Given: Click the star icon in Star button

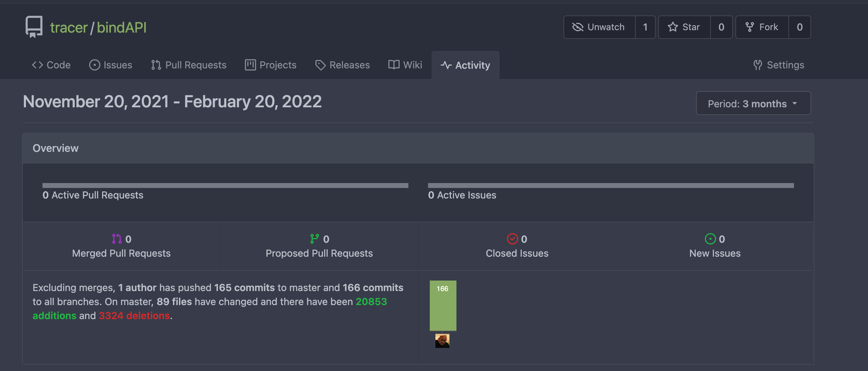Looking at the screenshot, I should coord(673,27).
